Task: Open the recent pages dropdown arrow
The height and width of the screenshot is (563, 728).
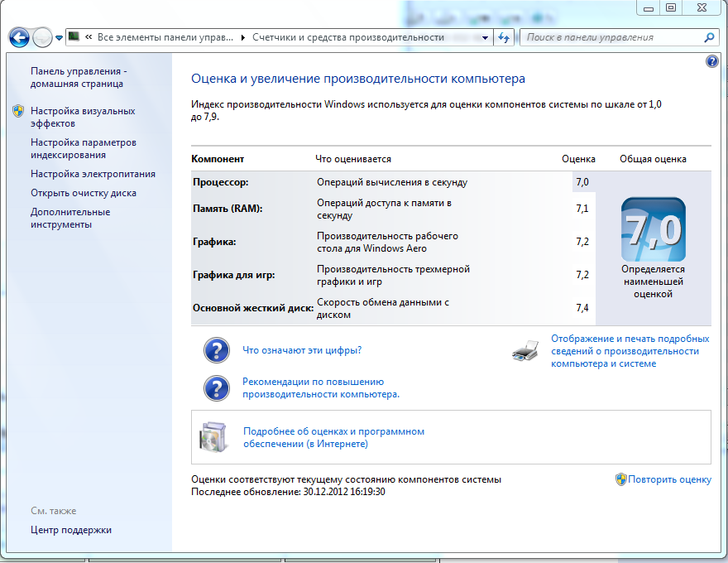Action: [59, 38]
